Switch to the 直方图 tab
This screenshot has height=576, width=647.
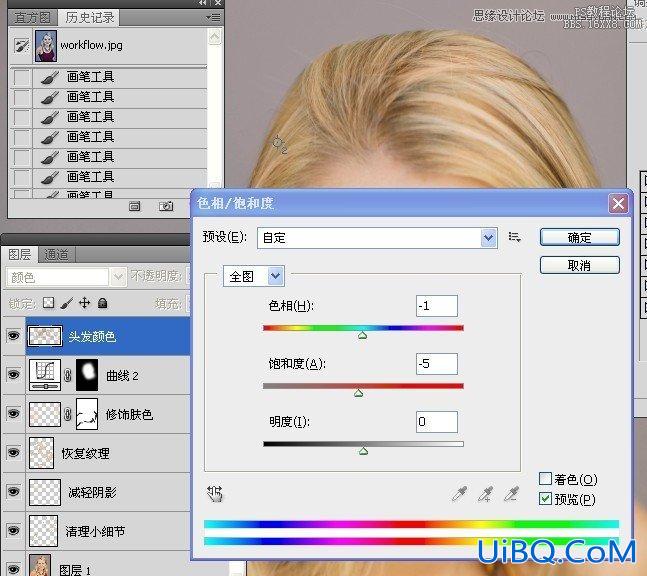tap(32, 18)
